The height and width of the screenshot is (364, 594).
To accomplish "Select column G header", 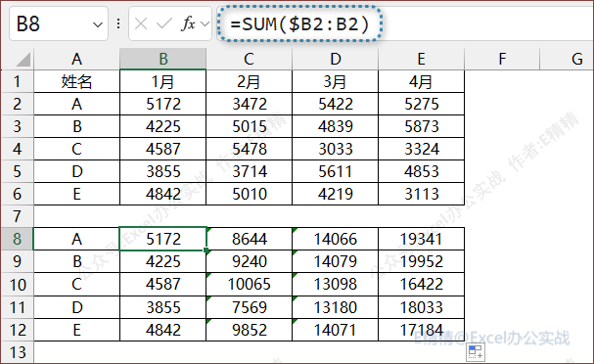I will (x=567, y=59).
